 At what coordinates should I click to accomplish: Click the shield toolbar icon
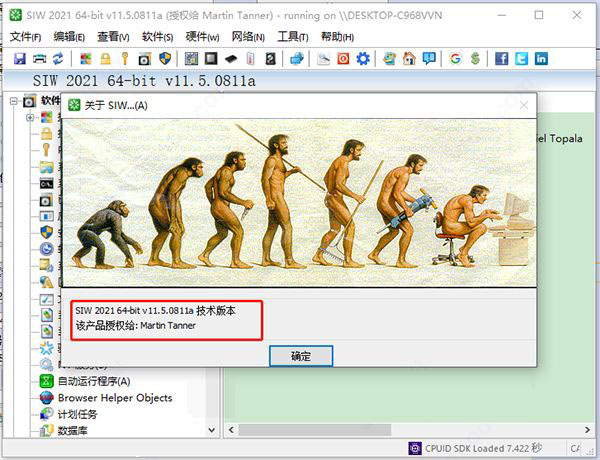(x=165, y=59)
